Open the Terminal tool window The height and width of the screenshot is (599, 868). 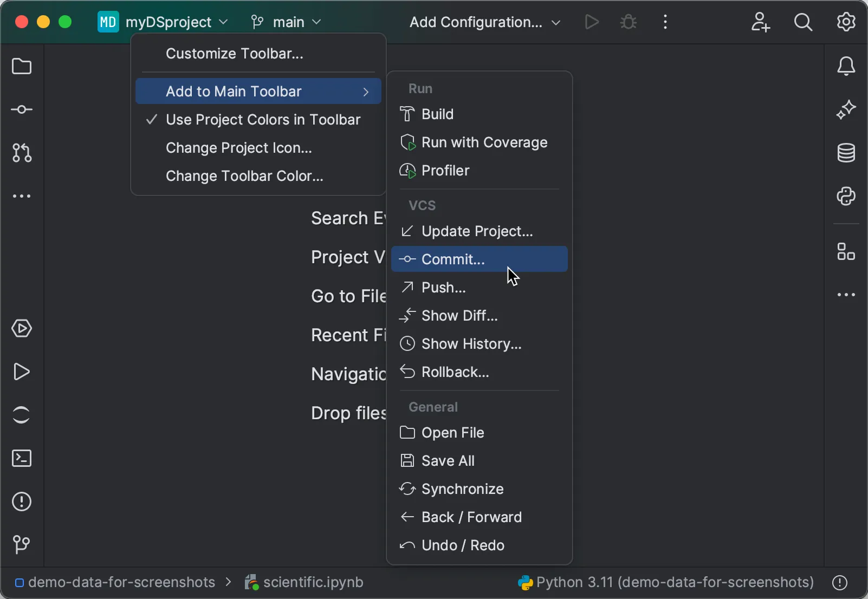pos(22,459)
